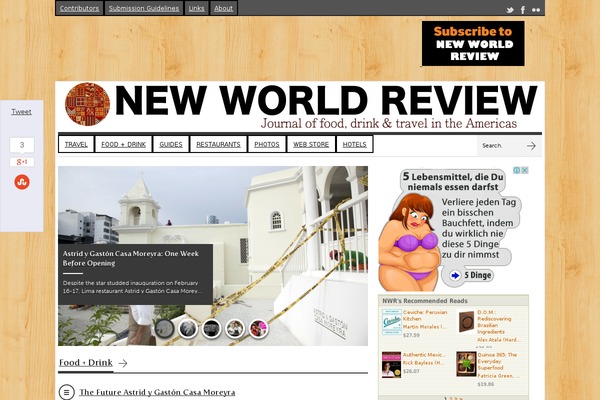
Task: Click the $27.59 price under Ceviche
Action: [x=411, y=335]
